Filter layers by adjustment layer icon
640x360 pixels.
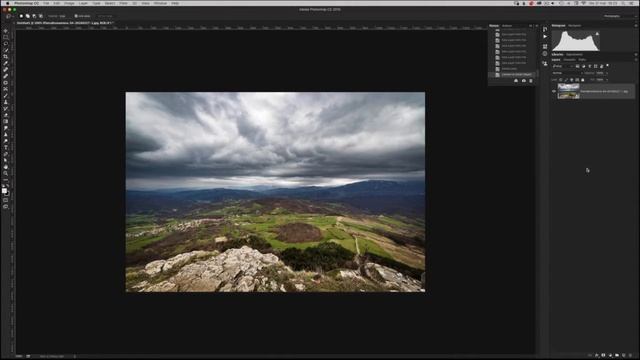tap(584, 66)
